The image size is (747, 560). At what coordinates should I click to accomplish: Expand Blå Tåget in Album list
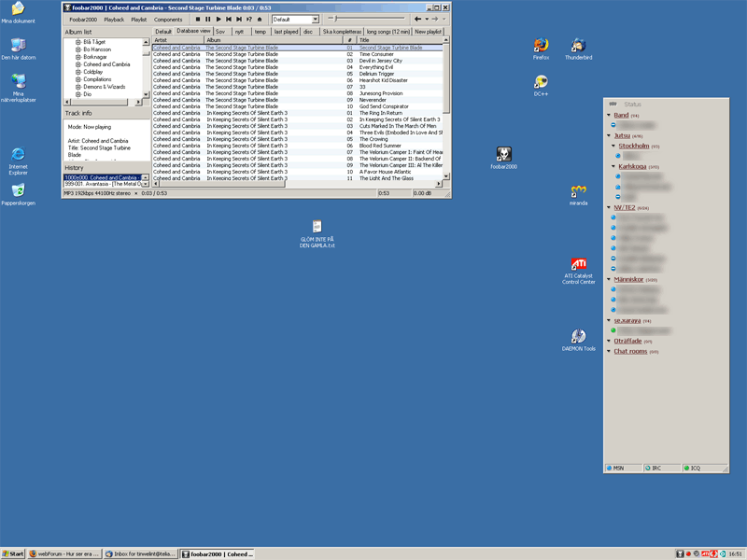(x=78, y=42)
